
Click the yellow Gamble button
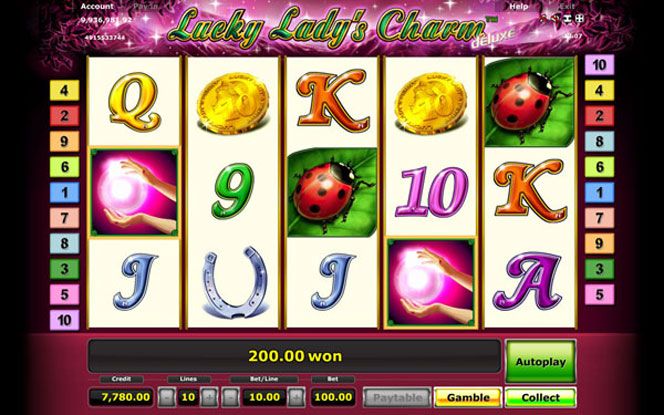click(468, 398)
